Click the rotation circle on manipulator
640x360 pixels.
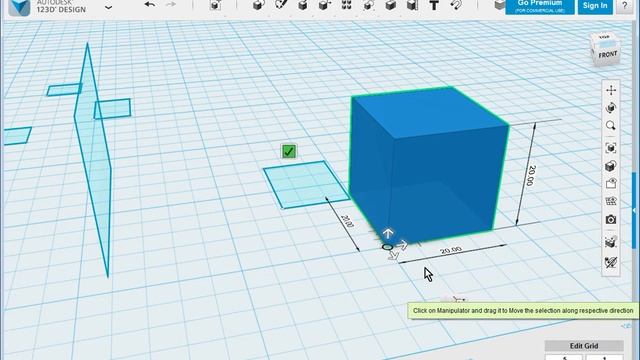387,247
